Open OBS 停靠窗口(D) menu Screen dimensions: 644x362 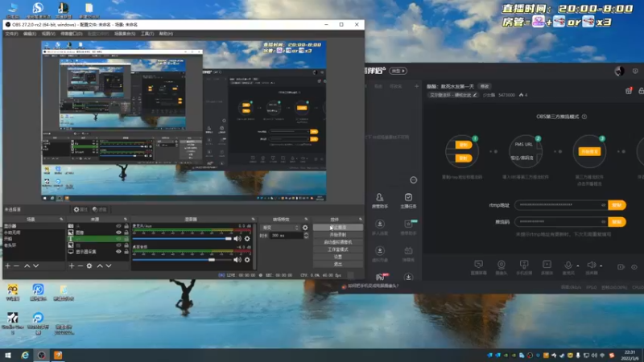tap(72, 34)
